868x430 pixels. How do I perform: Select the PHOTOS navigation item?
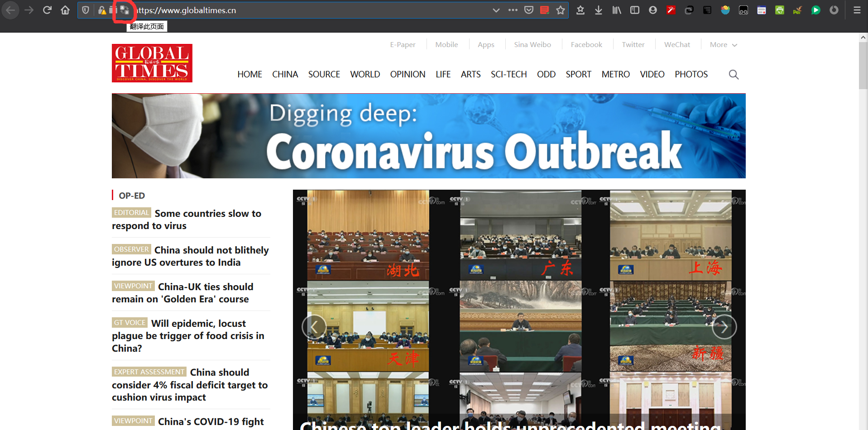(691, 74)
